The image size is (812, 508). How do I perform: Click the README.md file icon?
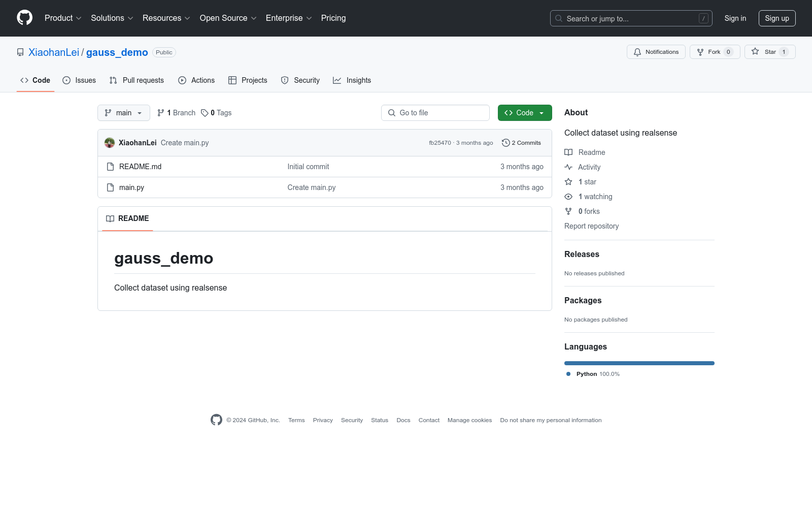110,167
